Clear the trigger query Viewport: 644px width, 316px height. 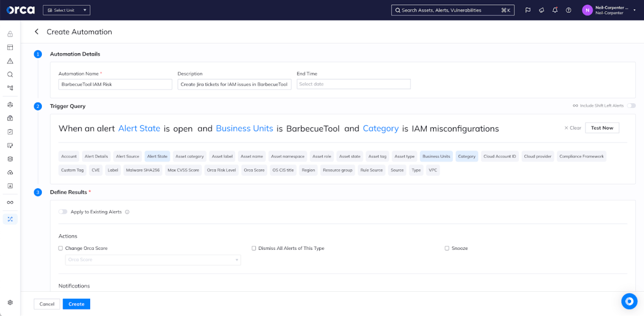tap(573, 128)
